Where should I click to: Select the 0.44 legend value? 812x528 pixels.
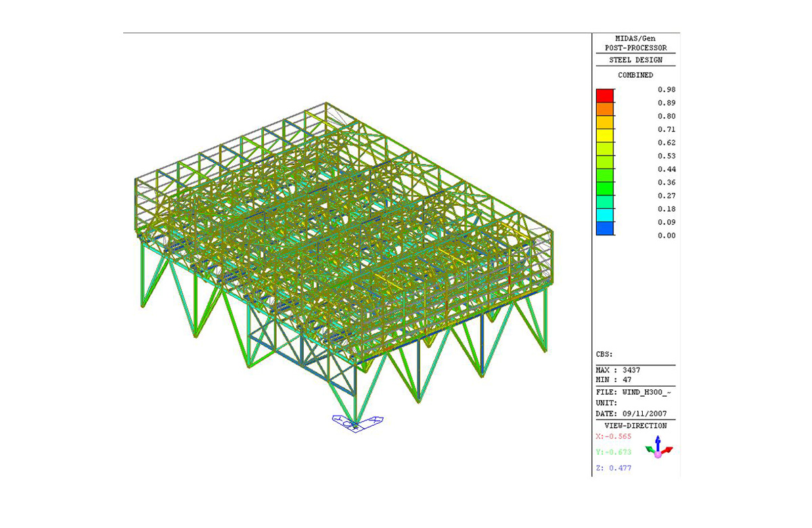pos(666,169)
